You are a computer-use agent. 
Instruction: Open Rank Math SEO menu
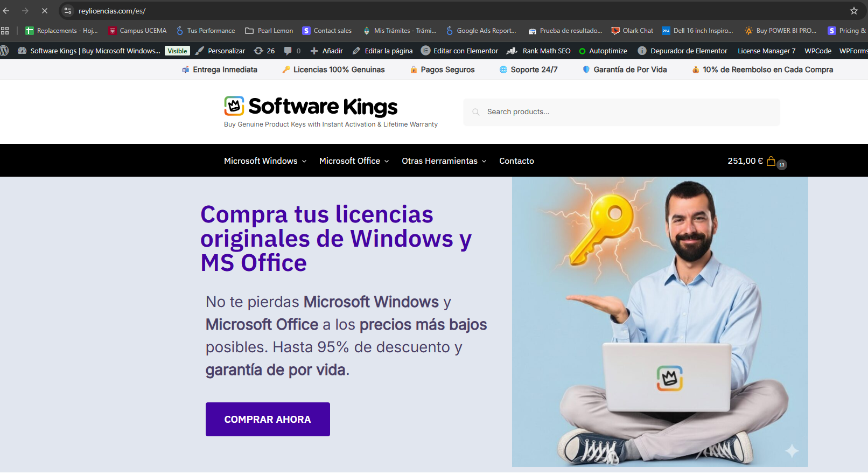539,51
